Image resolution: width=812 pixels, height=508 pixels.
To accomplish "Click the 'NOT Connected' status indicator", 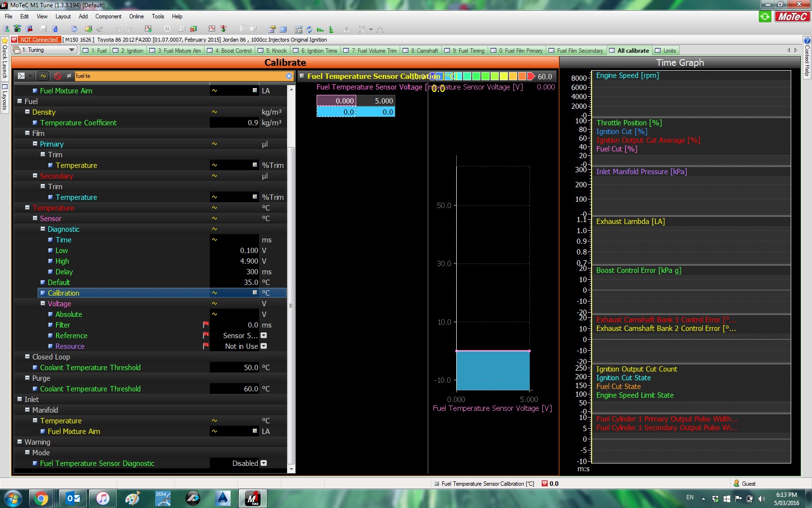I will pyautogui.click(x=39, y=40).
